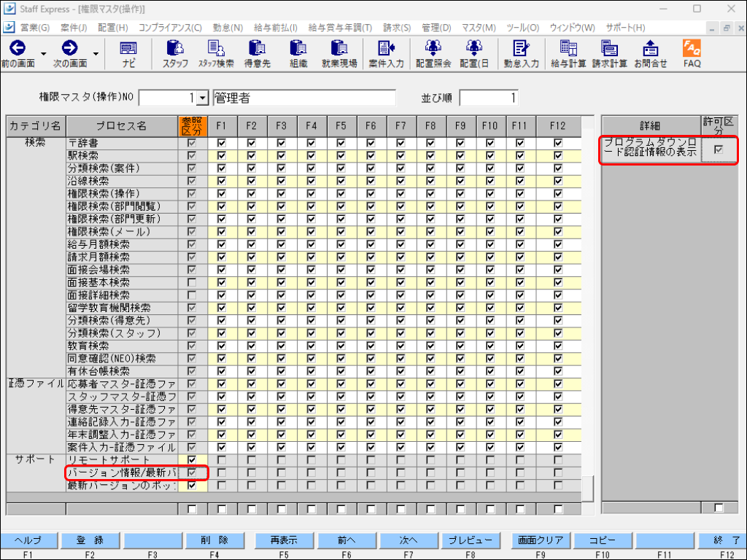
Task: Click the 次へ F7 button
Action: 409,540
